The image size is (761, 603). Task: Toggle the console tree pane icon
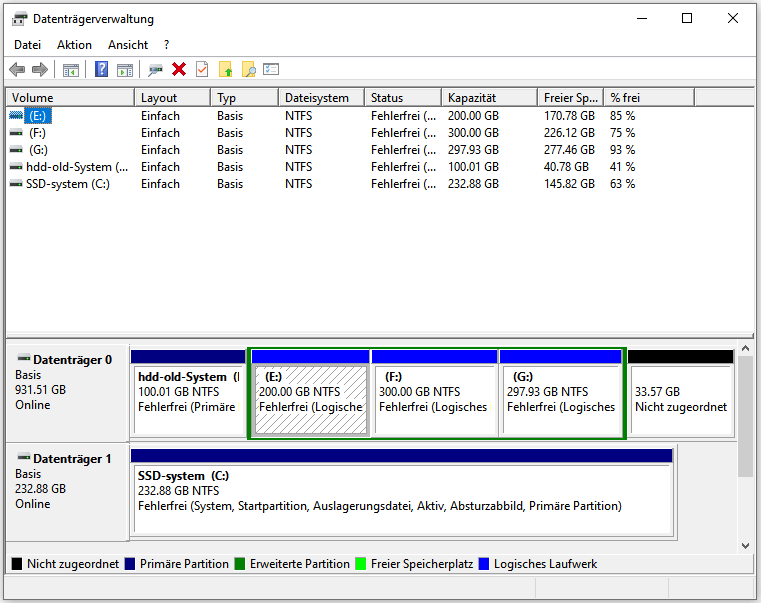coord(71,69)
